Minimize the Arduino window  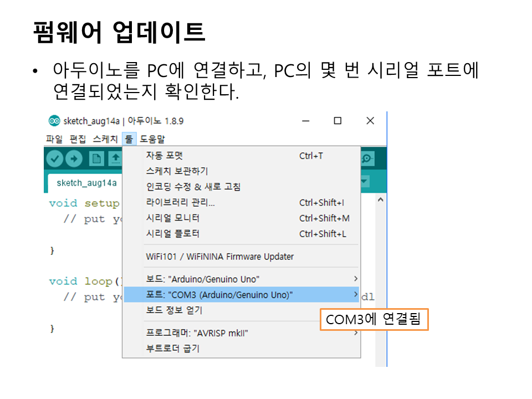click(x=306, y=121)
